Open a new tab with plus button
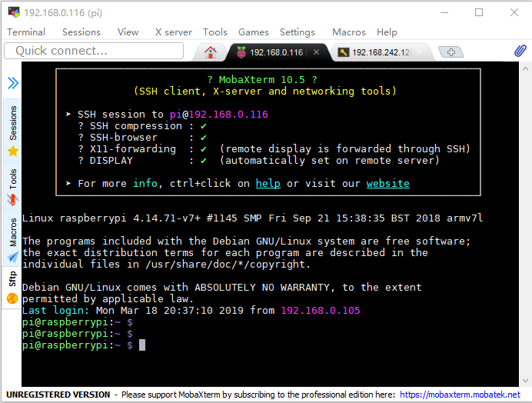 click(451, 52)
